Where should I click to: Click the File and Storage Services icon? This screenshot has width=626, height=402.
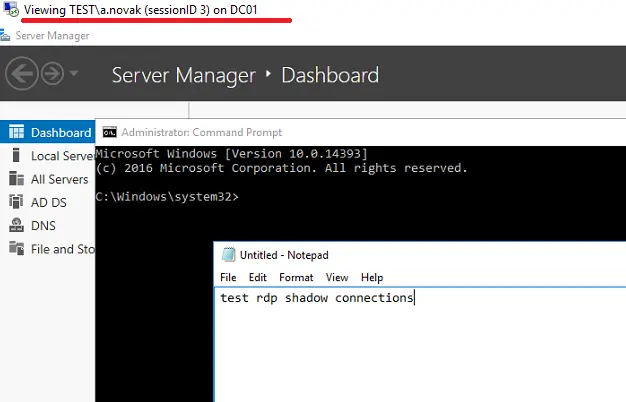pyautogui.click(x=15, y=248)
